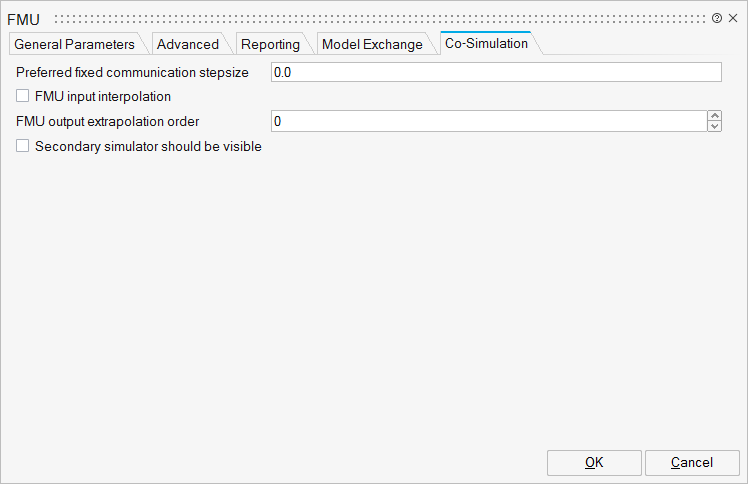This screenshot has height=484, width=748.
Task: Focus the preferred fixed communication stepsize field
Action: (495, 72)
